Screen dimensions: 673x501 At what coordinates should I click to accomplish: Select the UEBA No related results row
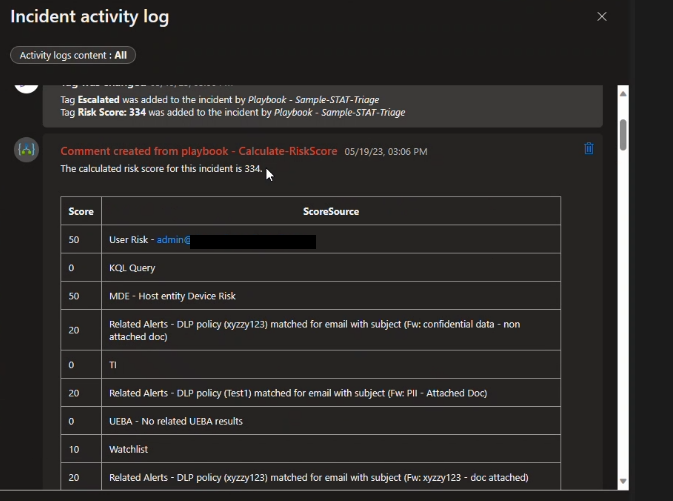click(311, 421)
